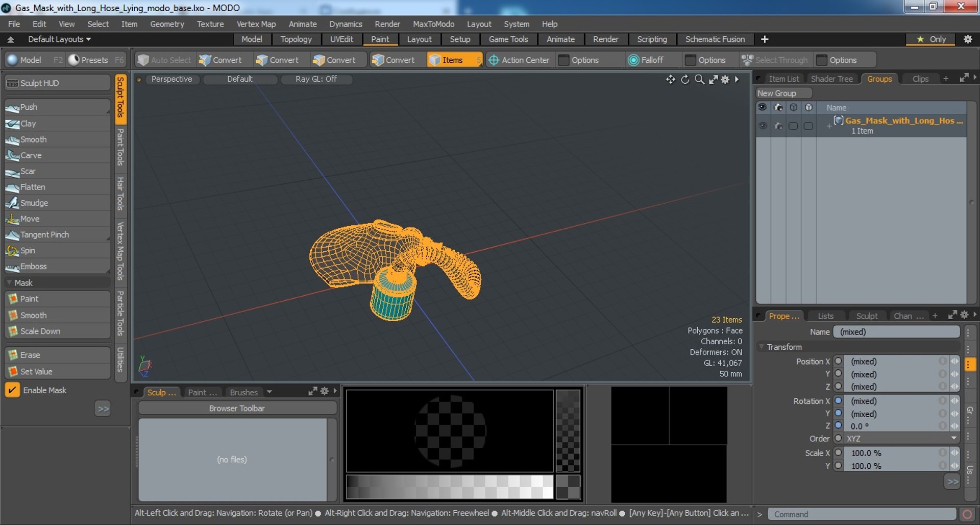Open the layout settings gear icon

coord(967,39)
